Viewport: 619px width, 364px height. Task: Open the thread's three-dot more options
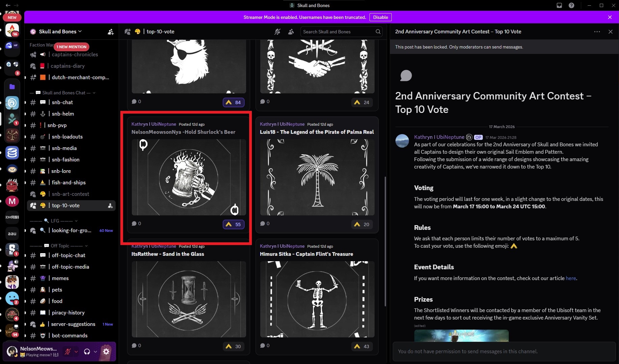(x=597, y=32)
